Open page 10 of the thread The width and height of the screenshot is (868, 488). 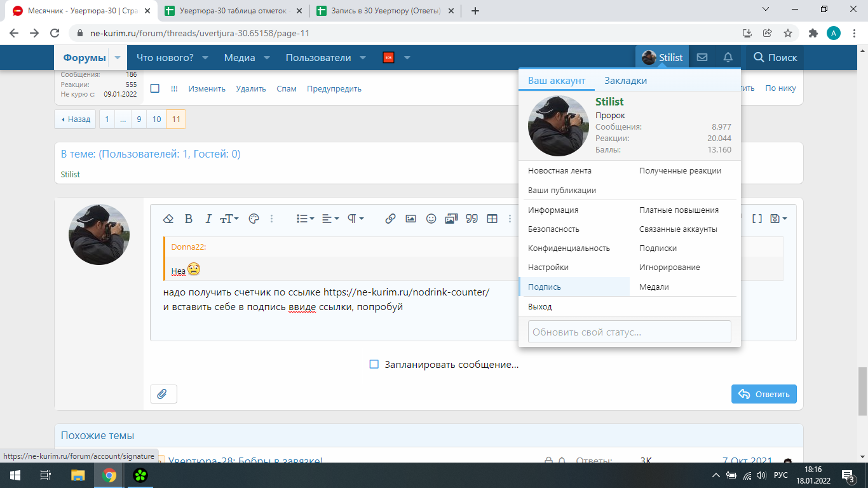point(156,119)
